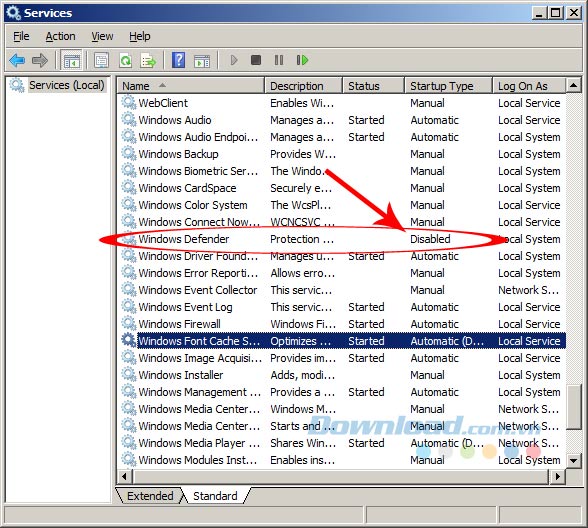Select the Windows Media Player Network service
The width and height of the screenshot is (588, 528).
(341, 443)
